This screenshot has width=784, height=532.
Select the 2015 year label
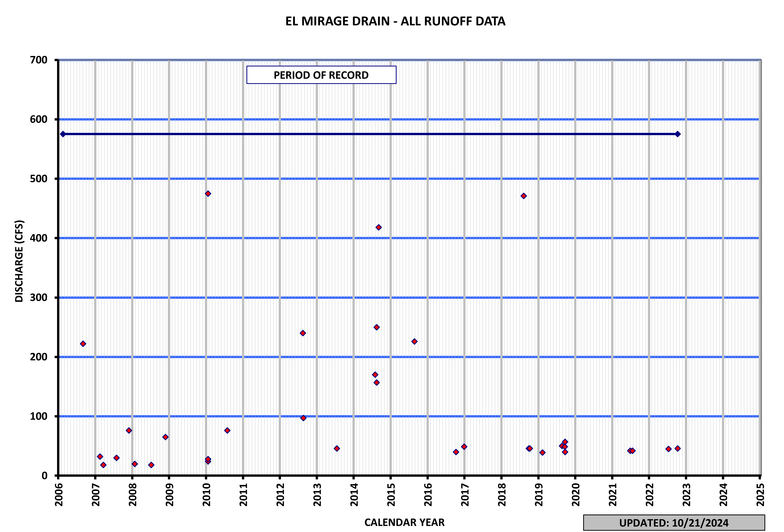click(x=391, y=494)
